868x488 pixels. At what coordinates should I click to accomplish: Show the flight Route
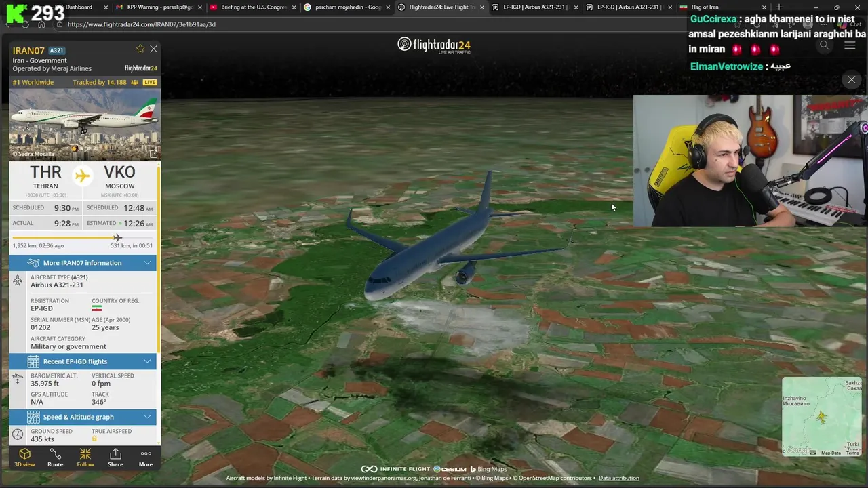point(55,457)
